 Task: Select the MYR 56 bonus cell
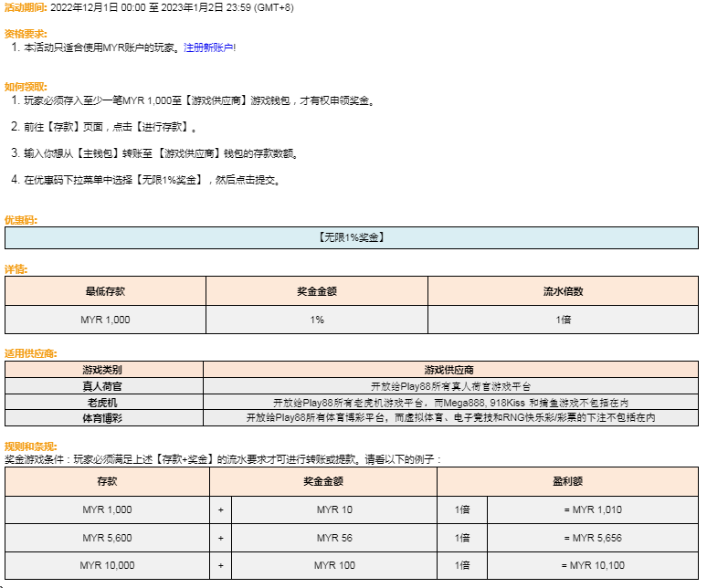(x=334, y=538)
